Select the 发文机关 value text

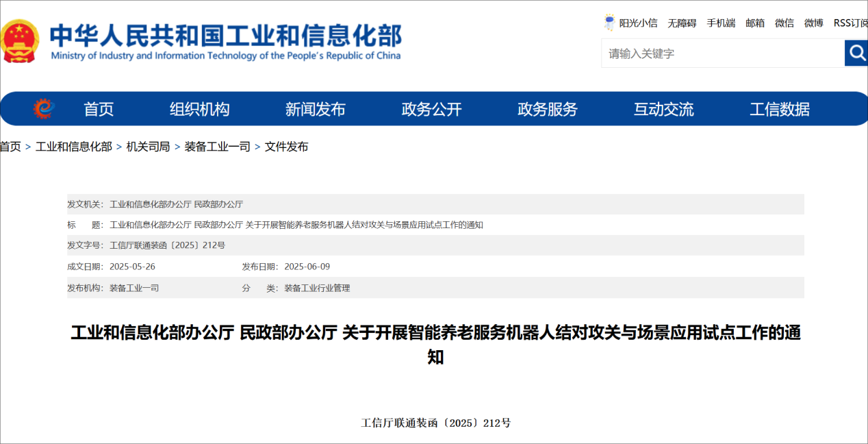click(x=176, y=204)
